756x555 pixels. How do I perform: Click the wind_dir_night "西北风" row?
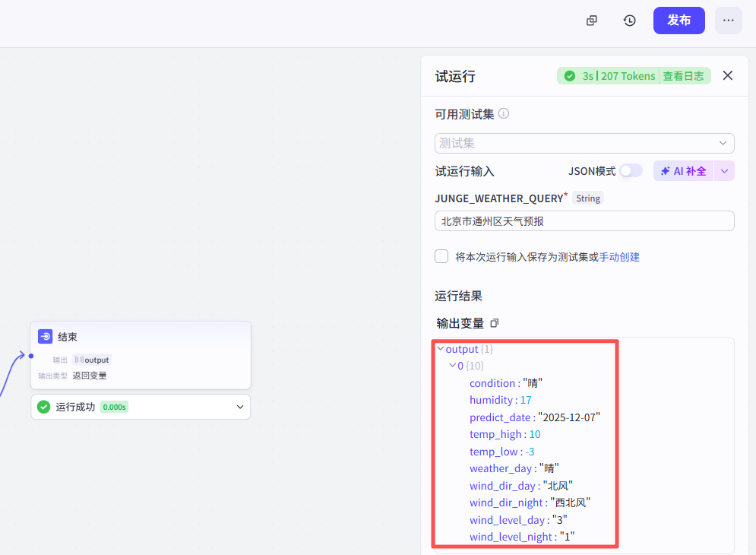(x=530, y=503)
